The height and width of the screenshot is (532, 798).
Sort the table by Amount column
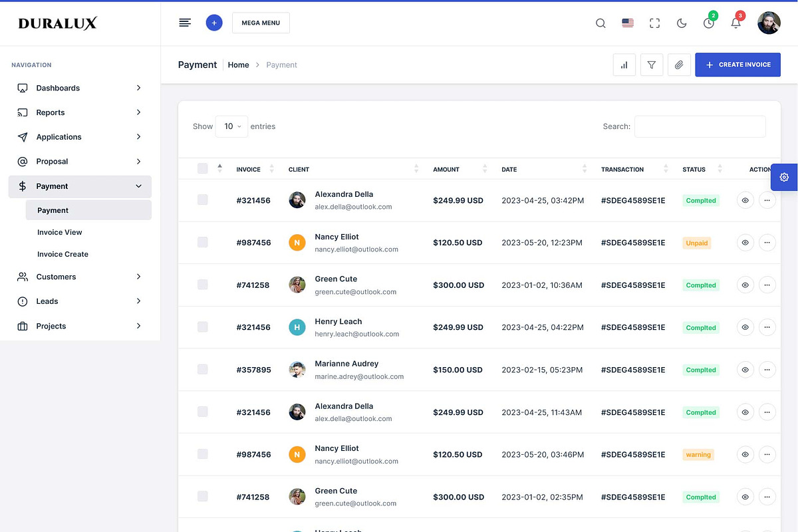(460, 169)
